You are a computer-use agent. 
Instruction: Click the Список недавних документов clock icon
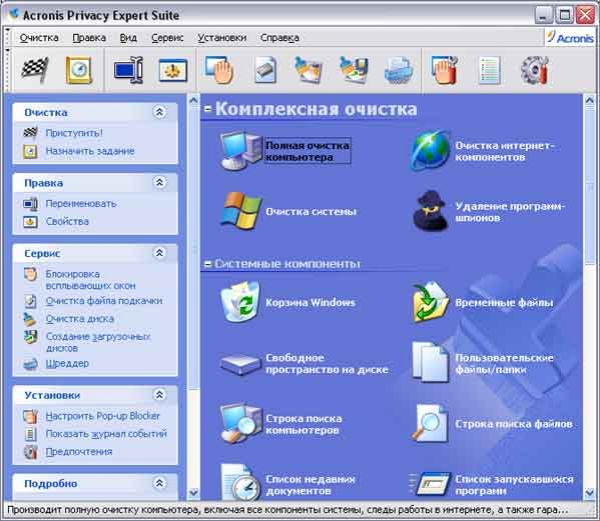point(240,483)
